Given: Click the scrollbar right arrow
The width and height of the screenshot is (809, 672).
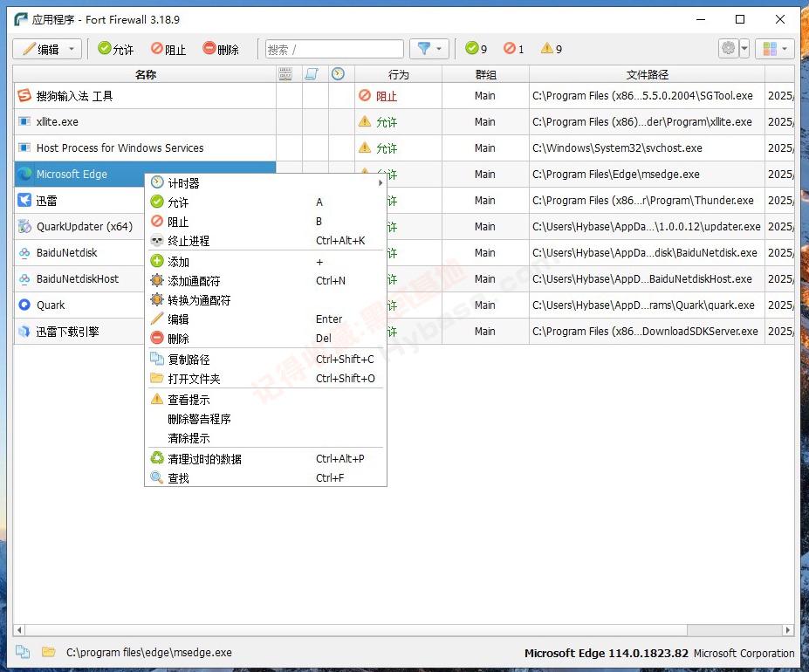Looking at the screenshot, I should click(x=788, y=630).
